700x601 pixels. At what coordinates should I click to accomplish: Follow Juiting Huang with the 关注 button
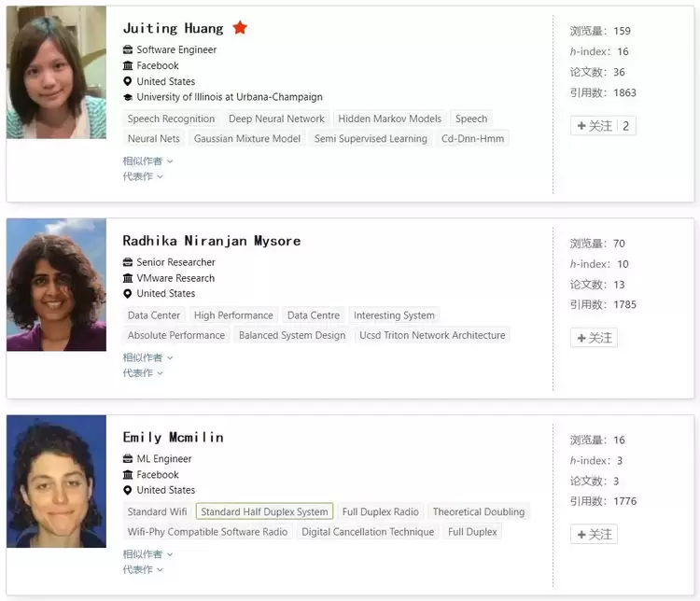coord(595,126)
